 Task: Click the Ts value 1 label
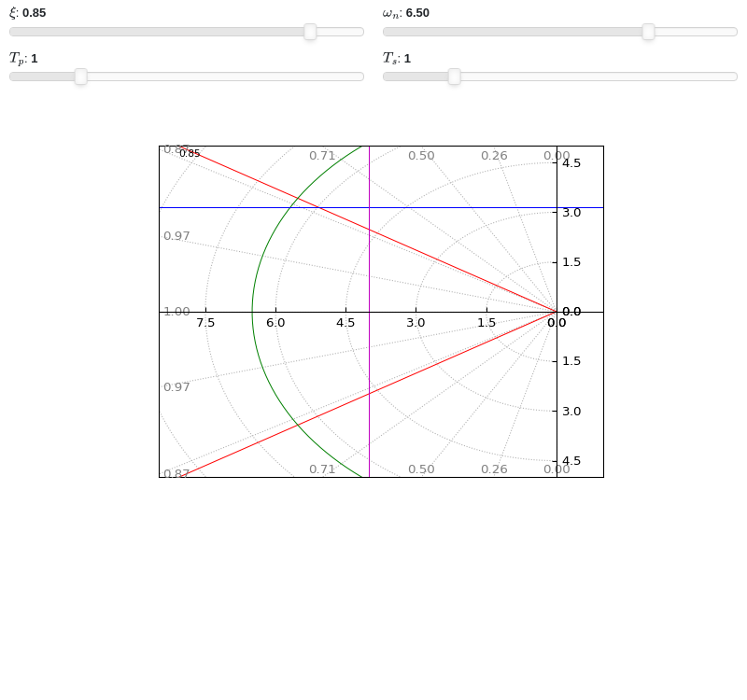click(x=407, y=59)
